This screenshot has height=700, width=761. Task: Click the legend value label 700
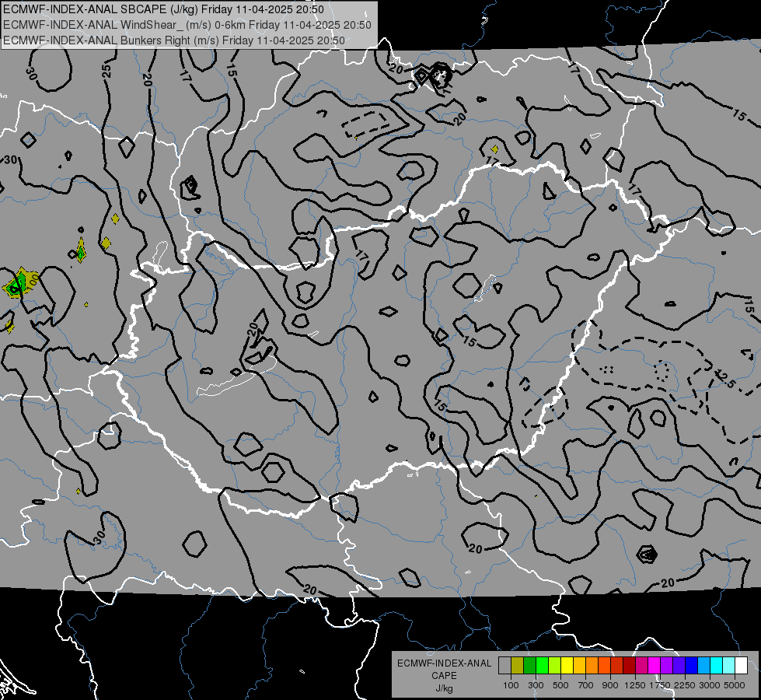pos(586,685)
